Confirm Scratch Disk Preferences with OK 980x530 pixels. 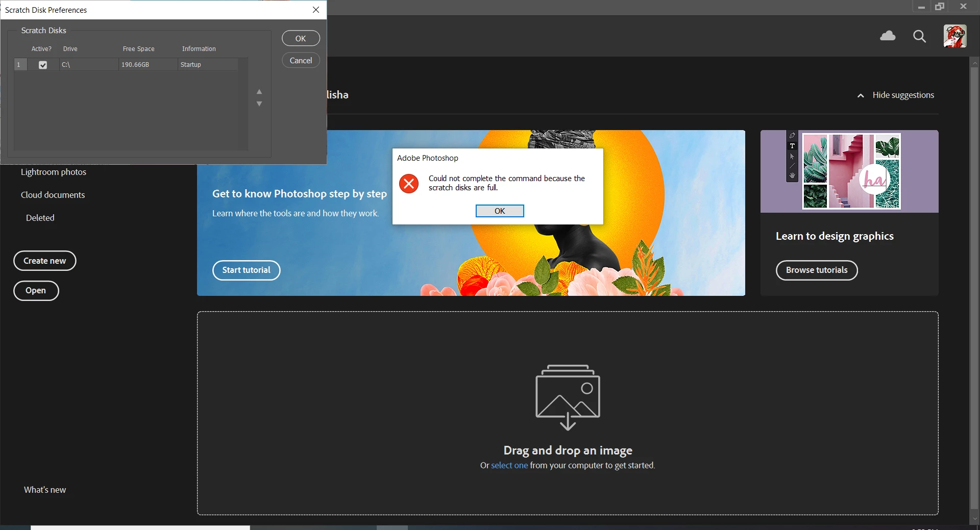301,38
